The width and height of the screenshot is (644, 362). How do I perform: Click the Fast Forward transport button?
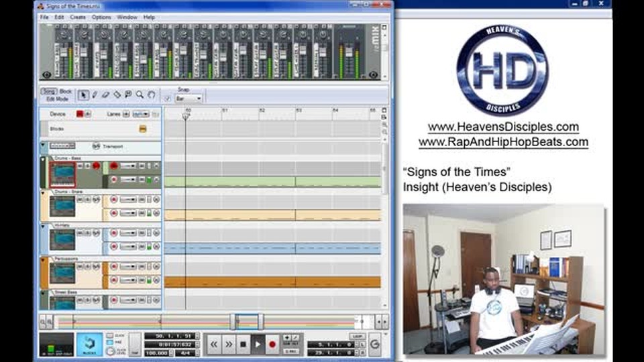228,345
